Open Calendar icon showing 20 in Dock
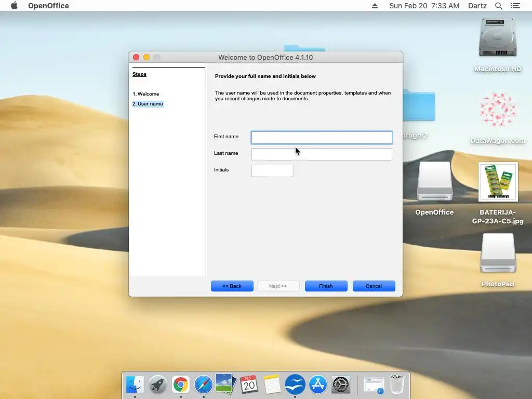532x399 pixels. [249, 384]
